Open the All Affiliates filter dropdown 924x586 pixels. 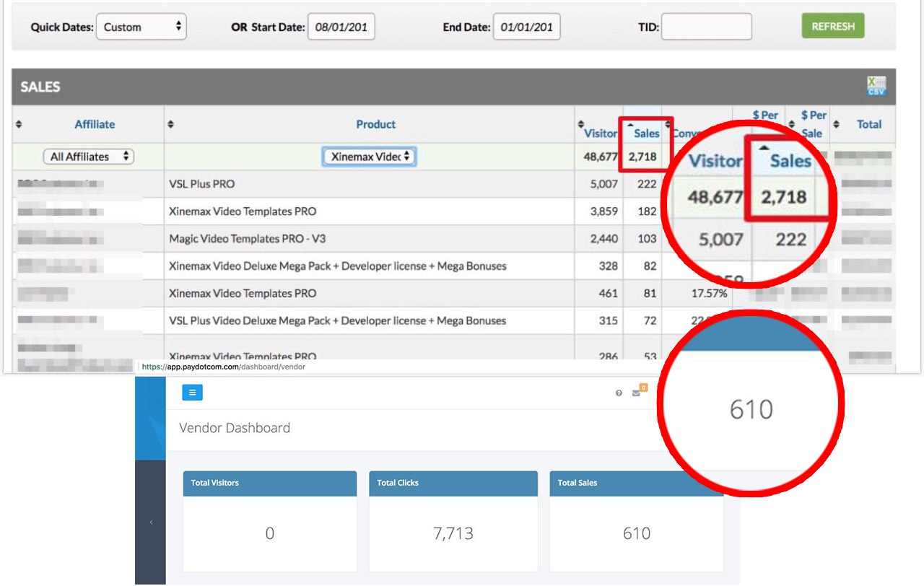click(x=89, y=157)
